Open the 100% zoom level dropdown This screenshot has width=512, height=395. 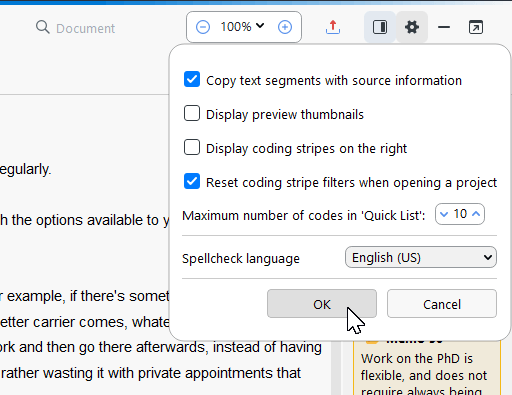pyautogui.click(x=242, y=27)
